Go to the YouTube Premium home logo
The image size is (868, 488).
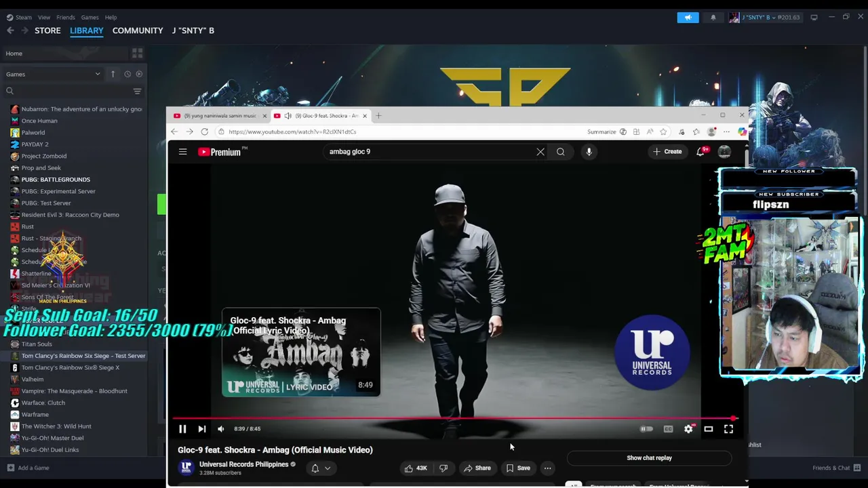tap(220, 152)
